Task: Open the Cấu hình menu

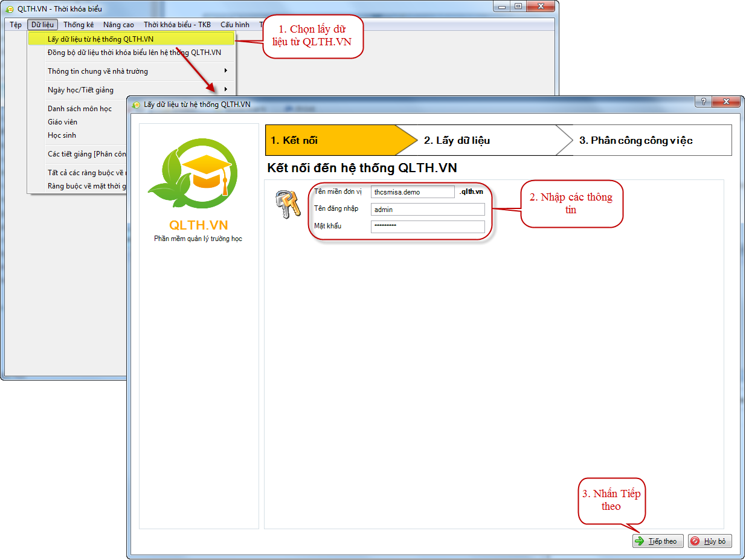Action: 235,25
